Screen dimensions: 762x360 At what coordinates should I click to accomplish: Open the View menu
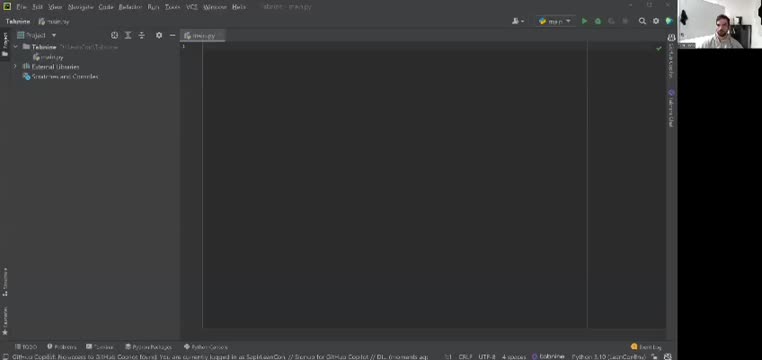pos(55,7)
